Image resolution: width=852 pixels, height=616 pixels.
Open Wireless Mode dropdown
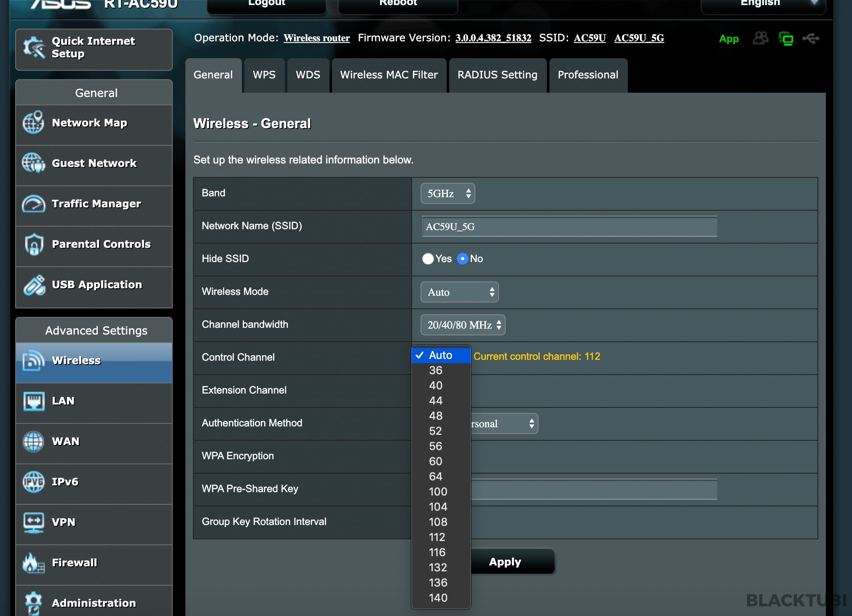(x=460, y=291)
